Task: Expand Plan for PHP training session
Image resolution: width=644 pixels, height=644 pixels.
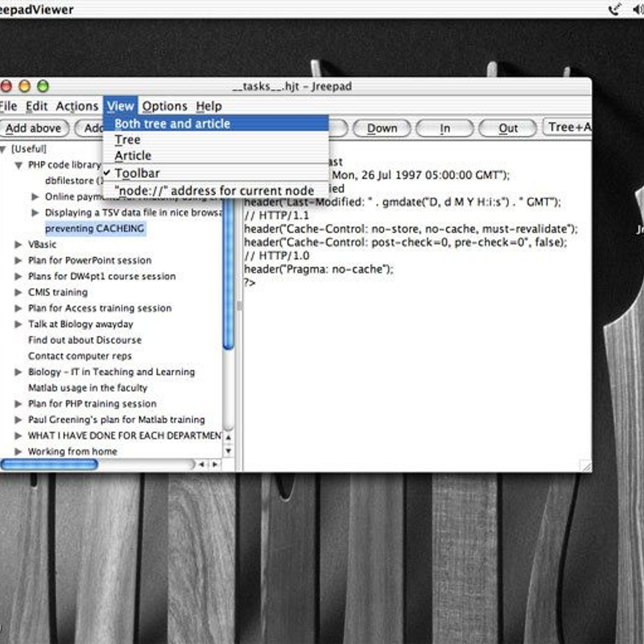Action: (x=18, y=404)
